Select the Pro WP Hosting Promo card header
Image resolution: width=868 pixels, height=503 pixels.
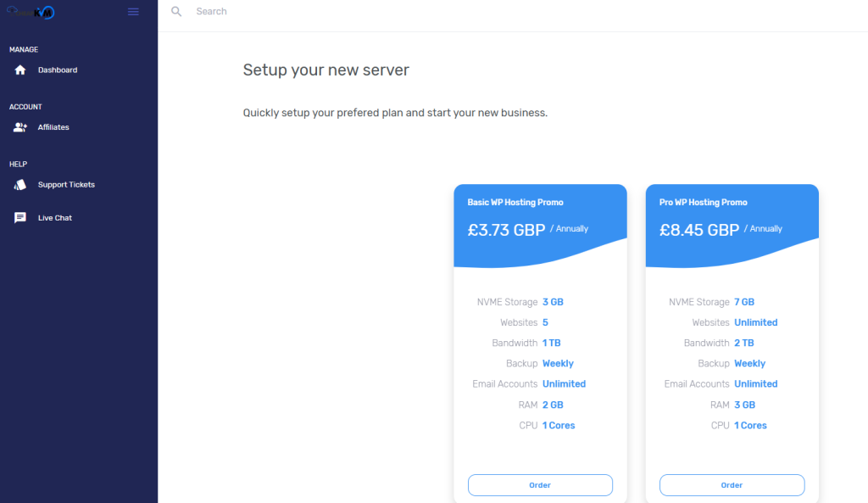(703, 202)
